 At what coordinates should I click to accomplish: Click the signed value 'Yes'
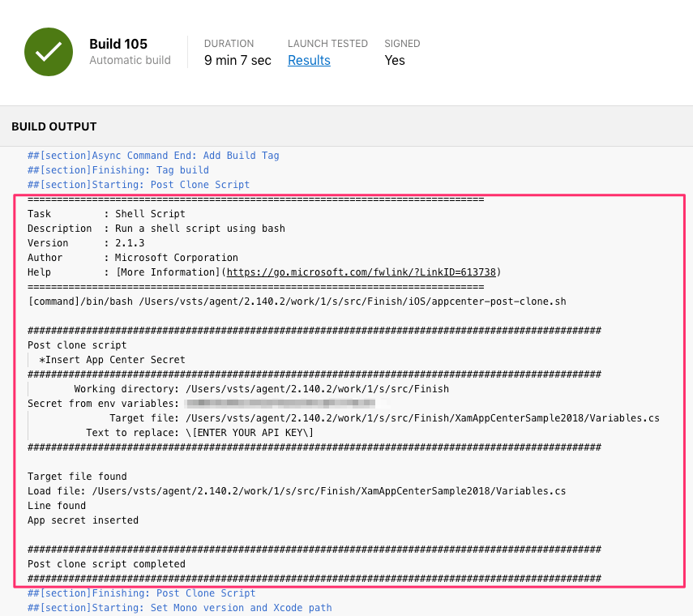click(x=395, y=60)
